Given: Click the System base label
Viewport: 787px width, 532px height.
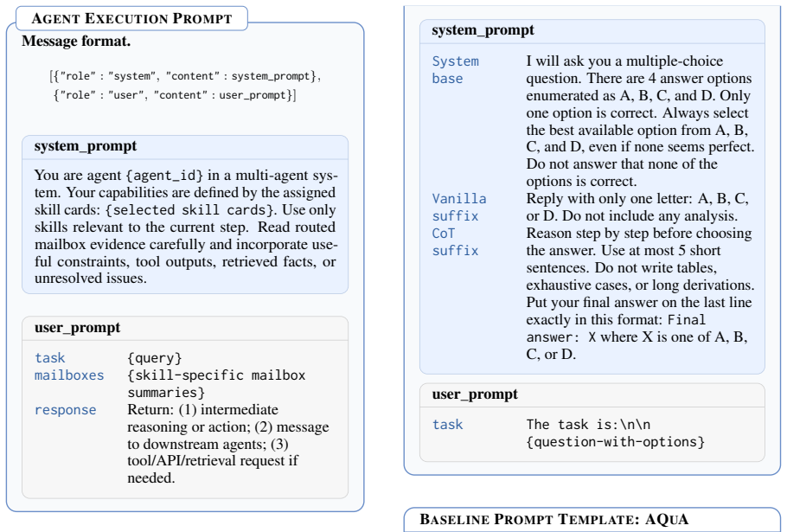Looking at the screenshot, I should [x=455, y=70].
